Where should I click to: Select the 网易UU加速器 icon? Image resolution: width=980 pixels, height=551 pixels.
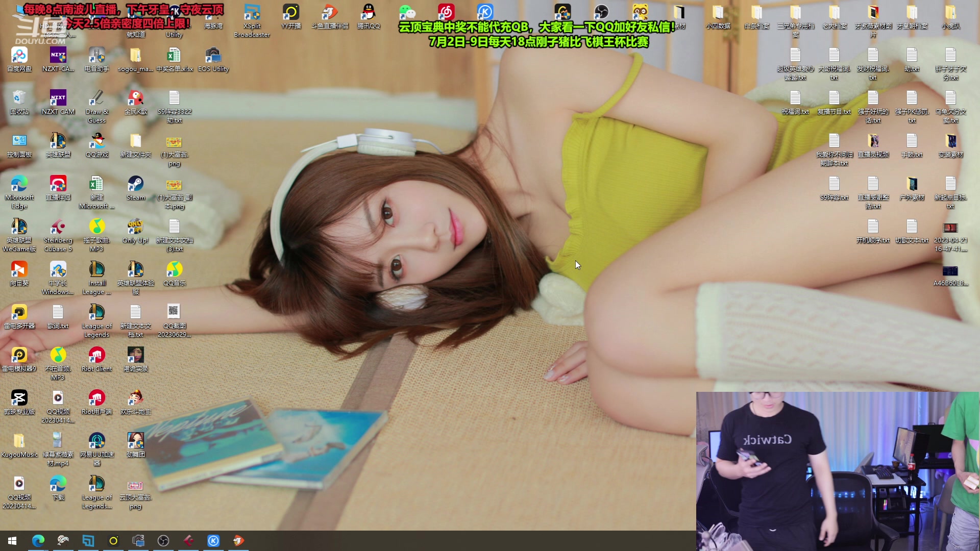pyautogui.click(x=96, y=441)
